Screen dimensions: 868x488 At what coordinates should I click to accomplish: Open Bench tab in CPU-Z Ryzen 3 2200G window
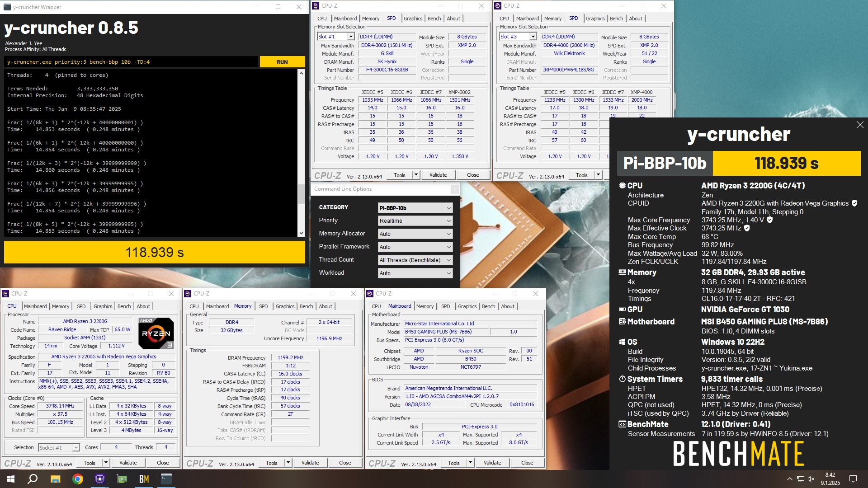[x=124, y=306]
